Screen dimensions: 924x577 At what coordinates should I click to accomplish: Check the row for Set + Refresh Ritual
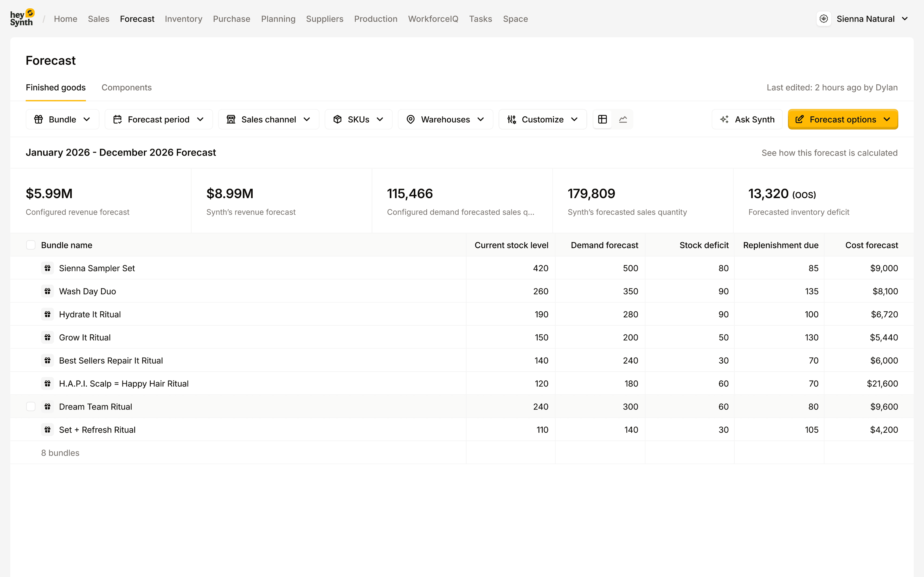tap(31, 429)
